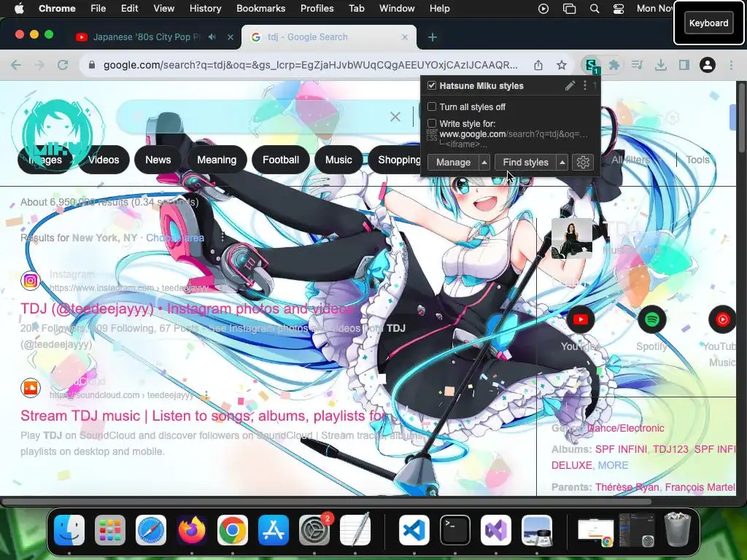This screenshot has width=747, height=560.
Task: Open Spotlight search in menu bar
Action: (594, 9)
